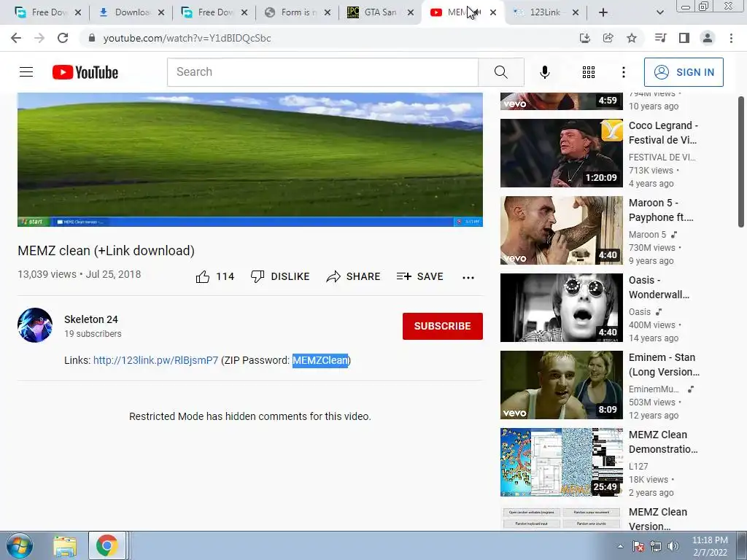Switch to the Form is tab
This screenshot has width=747, height=560.
tap(293, 12)
